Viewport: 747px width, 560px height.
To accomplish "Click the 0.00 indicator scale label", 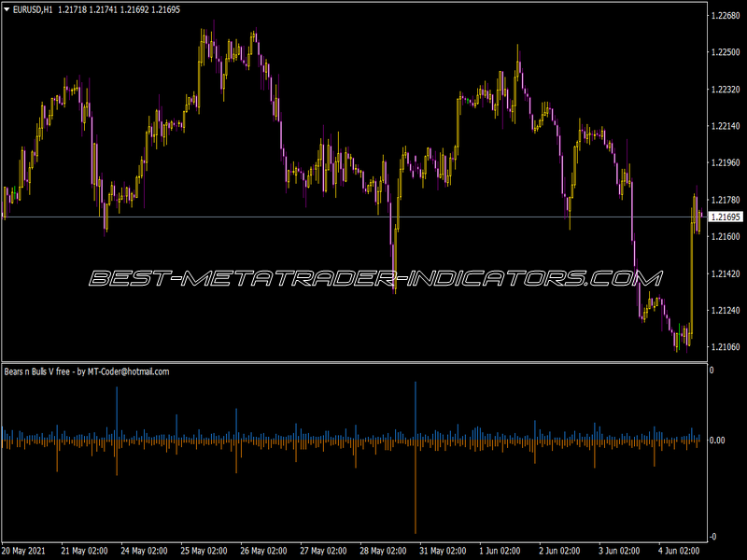I will coord(717,441).
